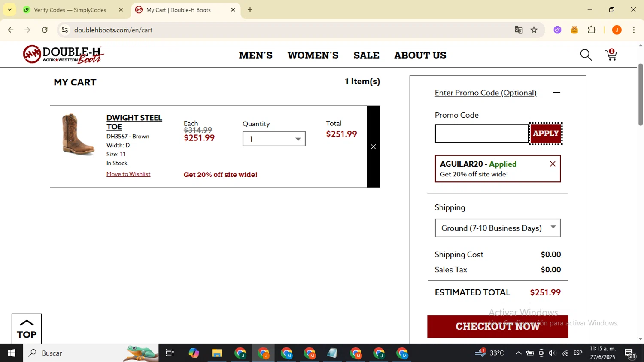The width and height of the screenshot is (644, 362).
Task: Open the Extensions puzzle icon
Action: click(592, 30)
